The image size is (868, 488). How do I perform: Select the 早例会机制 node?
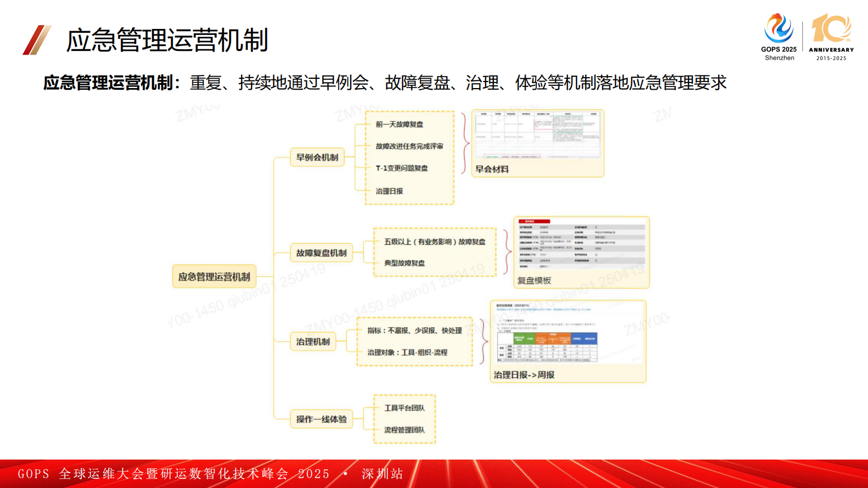[x=317, y=158]
